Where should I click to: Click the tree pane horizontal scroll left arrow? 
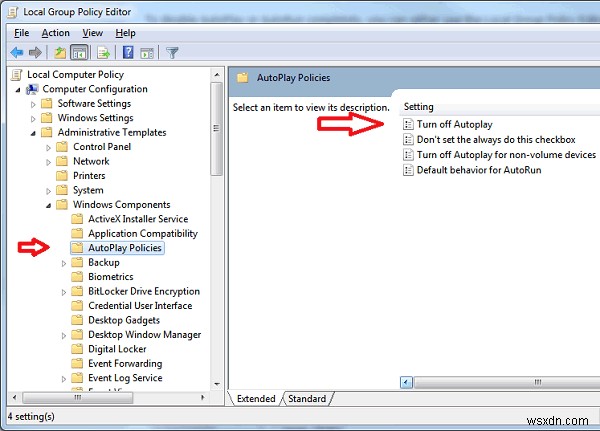14,398
